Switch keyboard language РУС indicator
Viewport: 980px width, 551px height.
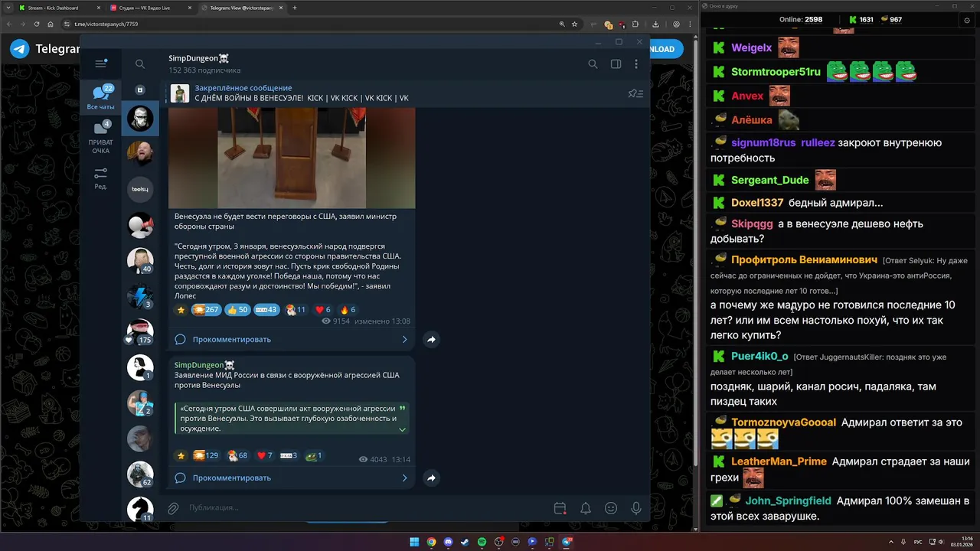[917, 542]
